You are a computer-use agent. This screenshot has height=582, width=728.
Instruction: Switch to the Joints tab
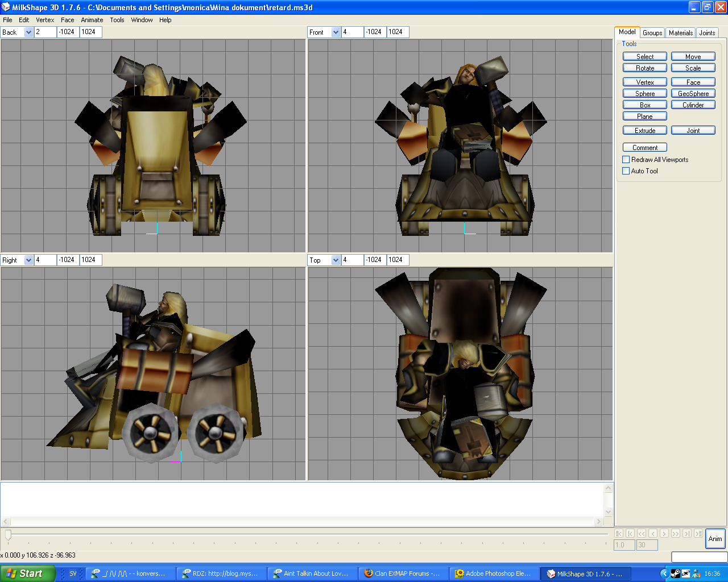coord(707,33)
